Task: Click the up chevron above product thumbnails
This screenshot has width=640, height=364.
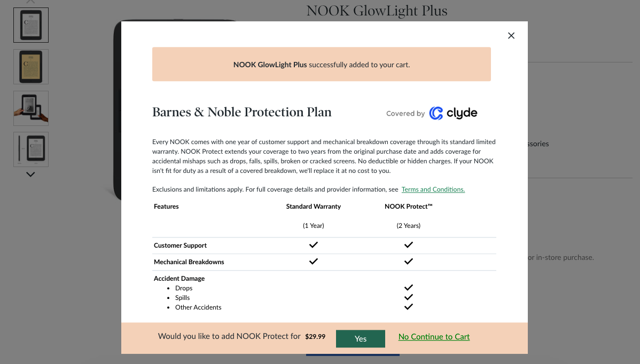Action: pos(30,2)
